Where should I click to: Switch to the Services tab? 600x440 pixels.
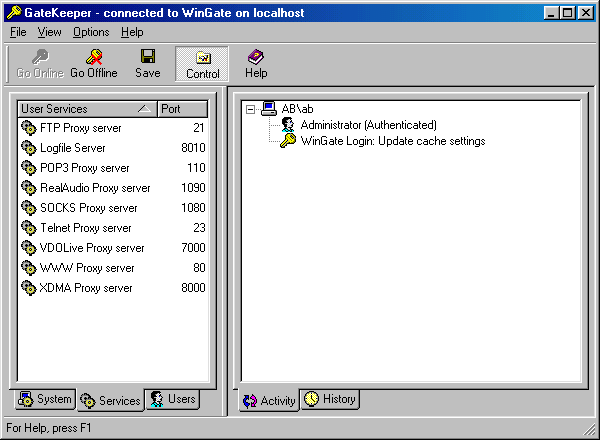(111, 401)
